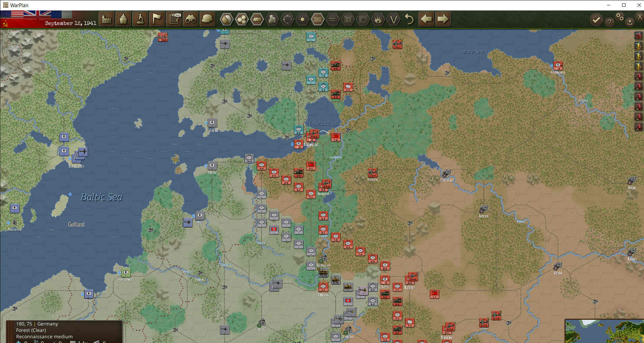This screenshot has height=343, width=644.
Task: Select the Soviet hammer and sickle flag
Action: click(x=5, y=23)
